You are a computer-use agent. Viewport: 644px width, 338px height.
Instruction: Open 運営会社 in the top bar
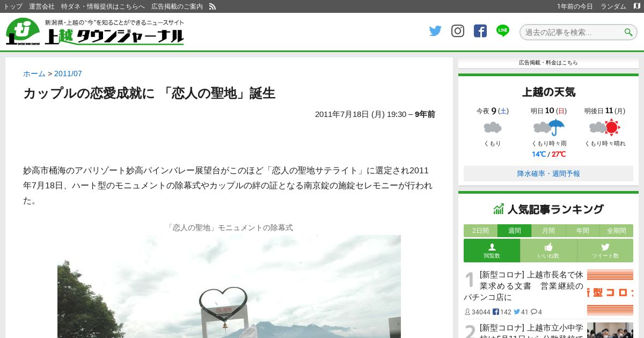[42, 6]
